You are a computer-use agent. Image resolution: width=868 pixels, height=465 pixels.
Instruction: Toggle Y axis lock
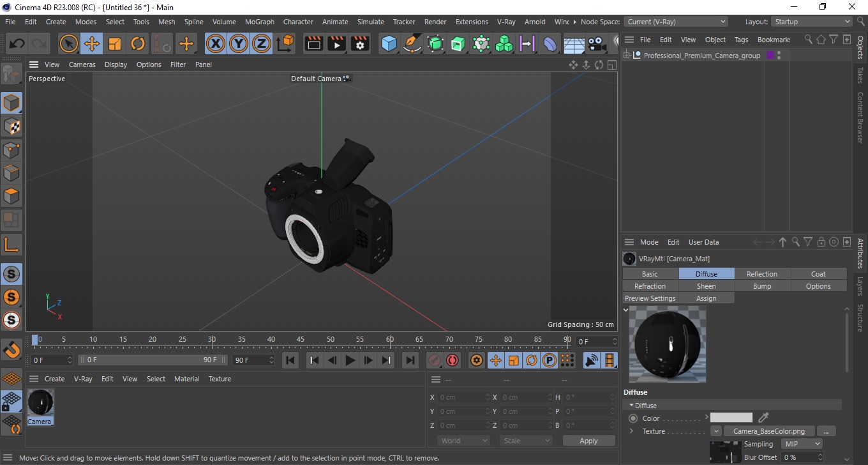coord(239,43)
